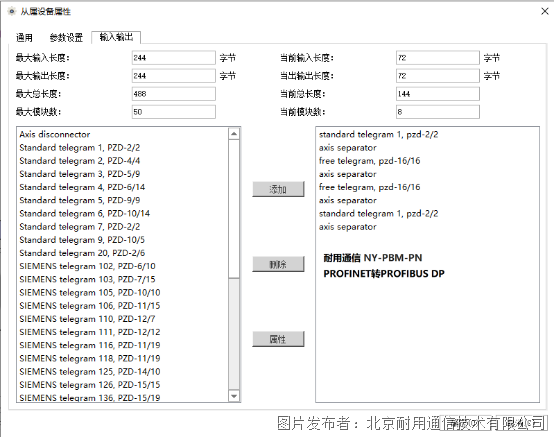Click the scrollbar down arrow in module list
The width and height of the screenshot is (554, 437).
pyautogui.click(x=234, y=396)
